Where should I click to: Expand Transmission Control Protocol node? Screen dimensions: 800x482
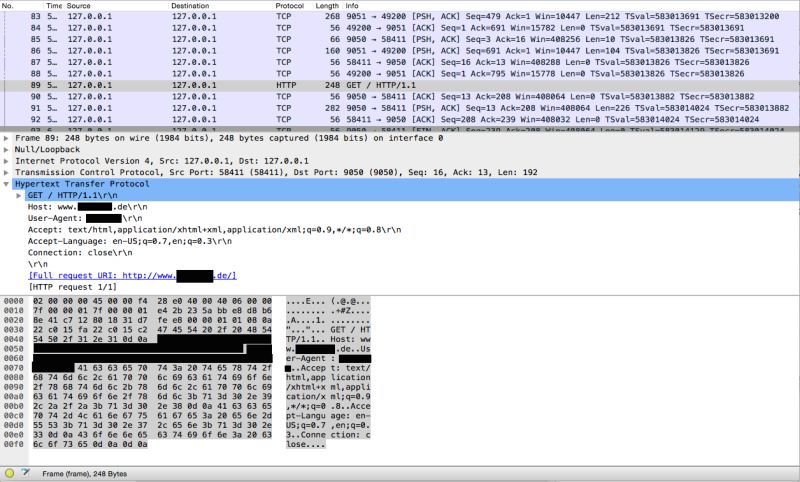[x=6, y=172]
